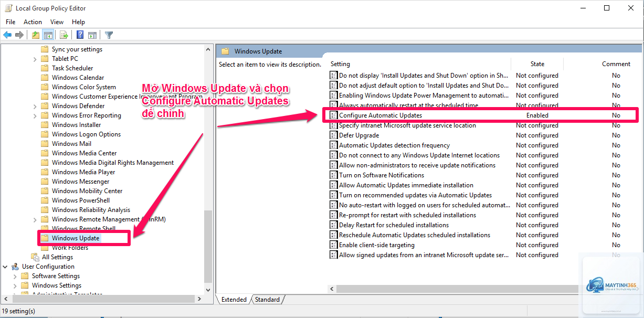Select Specify intranet Microsoft update service location
The image size is (644, 318).
(407, 125)
